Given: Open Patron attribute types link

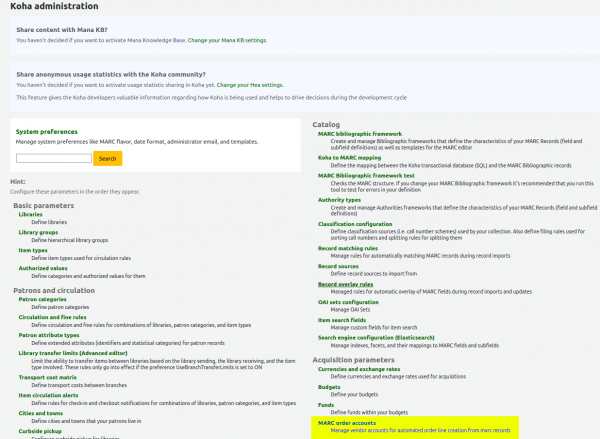Looking at the screenshot, I should point(49,335).
